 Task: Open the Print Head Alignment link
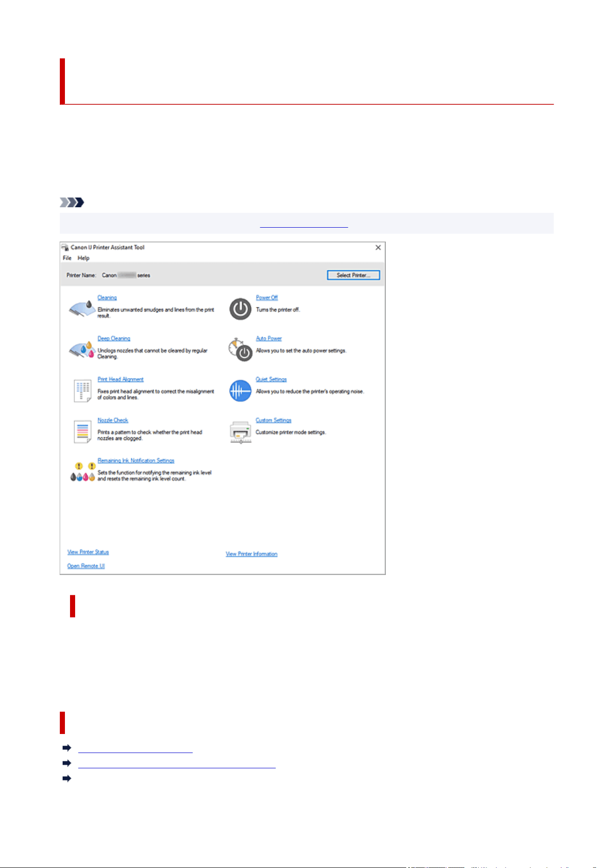click(121, 379)
